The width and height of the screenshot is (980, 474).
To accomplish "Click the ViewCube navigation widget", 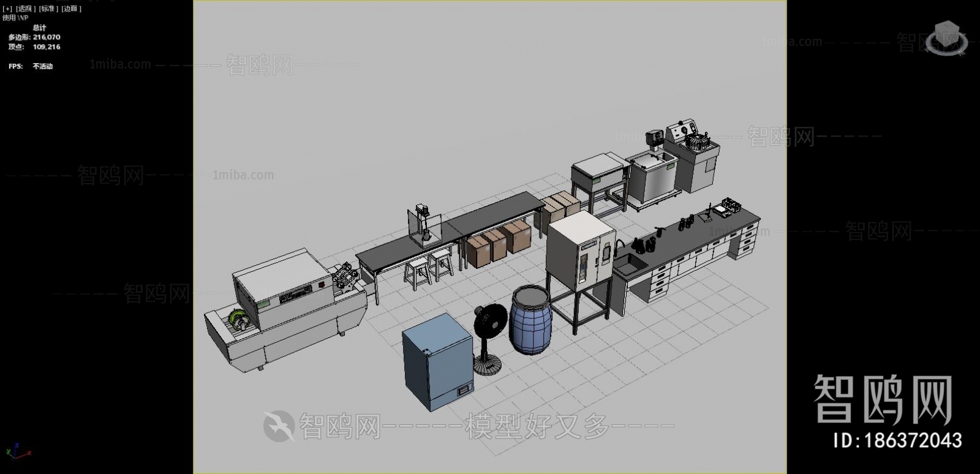I will point(946,38).
